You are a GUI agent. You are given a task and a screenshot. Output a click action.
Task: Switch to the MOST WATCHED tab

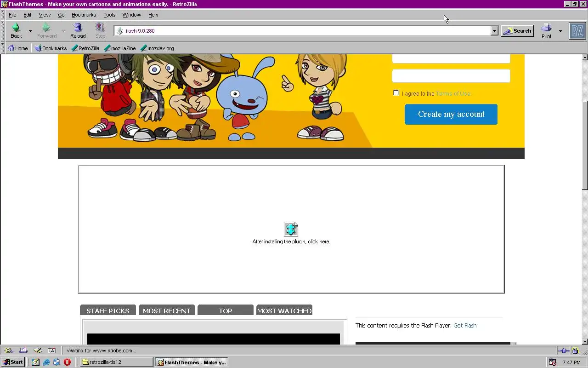point(284,310)
